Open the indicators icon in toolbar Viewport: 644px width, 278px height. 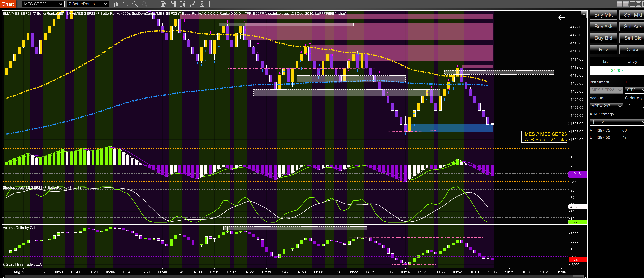[x=183, y=4]
